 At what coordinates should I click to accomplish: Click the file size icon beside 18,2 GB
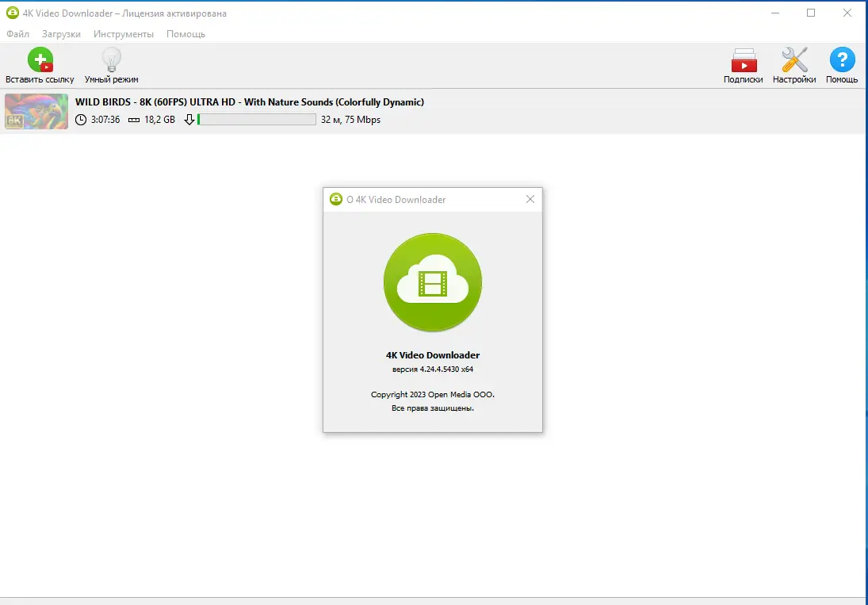pos(134,120)
